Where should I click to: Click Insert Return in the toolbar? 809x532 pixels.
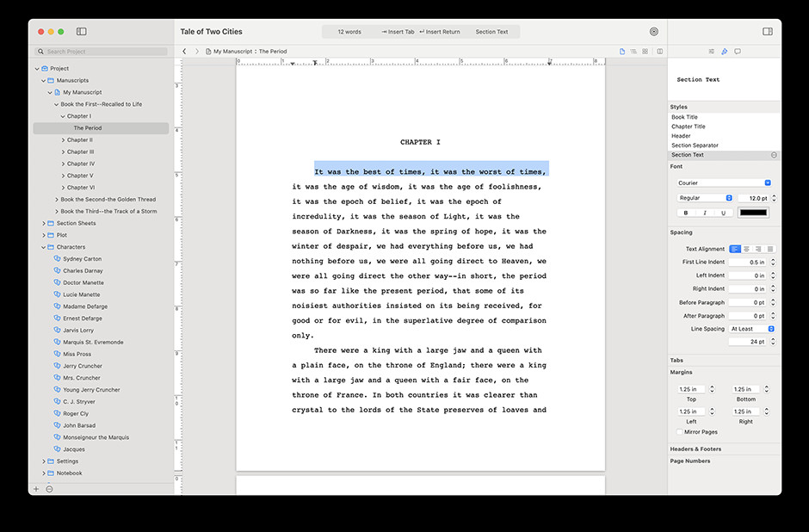pos(440,32)
